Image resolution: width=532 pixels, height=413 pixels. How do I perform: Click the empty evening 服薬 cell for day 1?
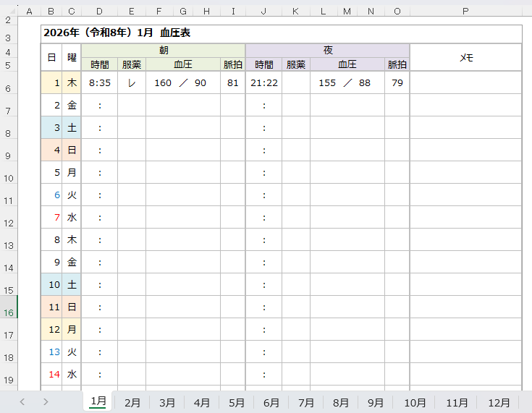pyautogui.click(x=296, y=83)
